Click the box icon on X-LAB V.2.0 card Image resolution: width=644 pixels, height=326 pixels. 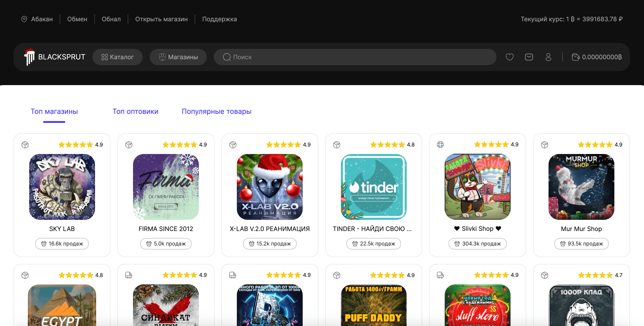[233, 145]
